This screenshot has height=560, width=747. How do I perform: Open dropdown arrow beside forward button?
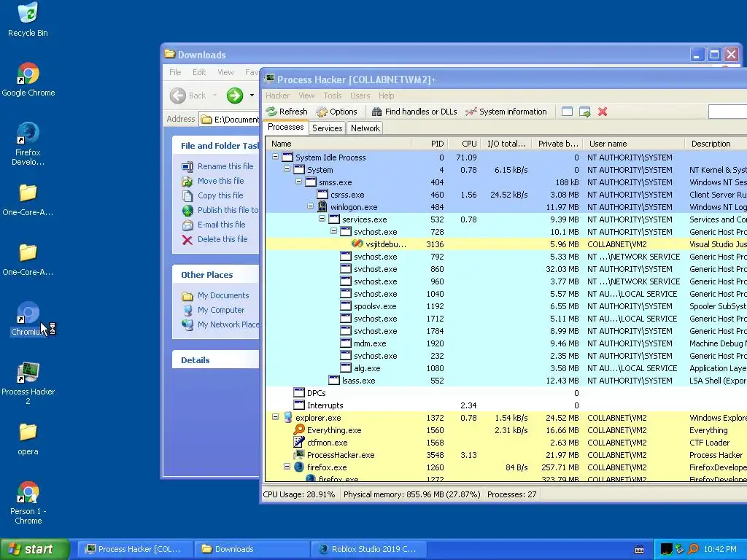point(252,96)
